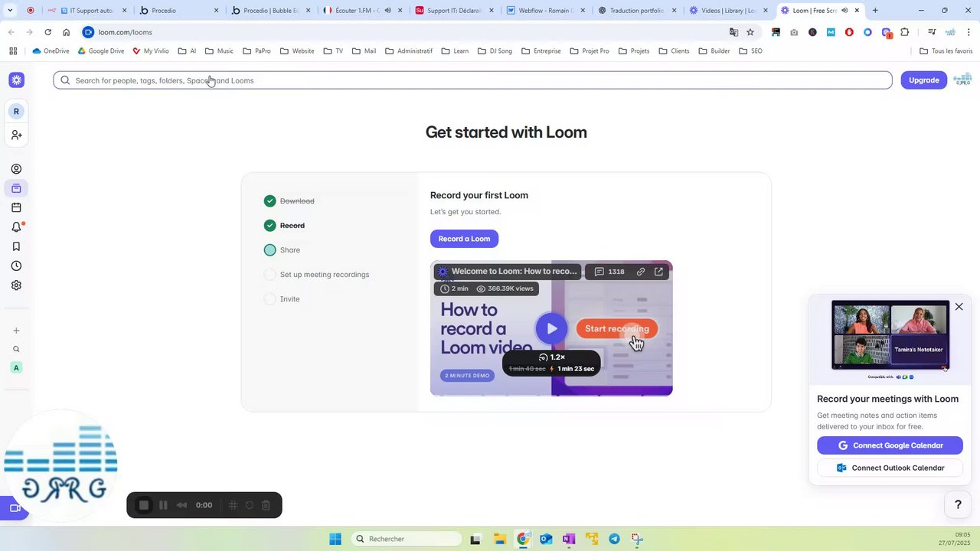Open the video in new tab icon
Image resolution: width=980 pixels, height=551 pixels.
[x=658, y=272]
